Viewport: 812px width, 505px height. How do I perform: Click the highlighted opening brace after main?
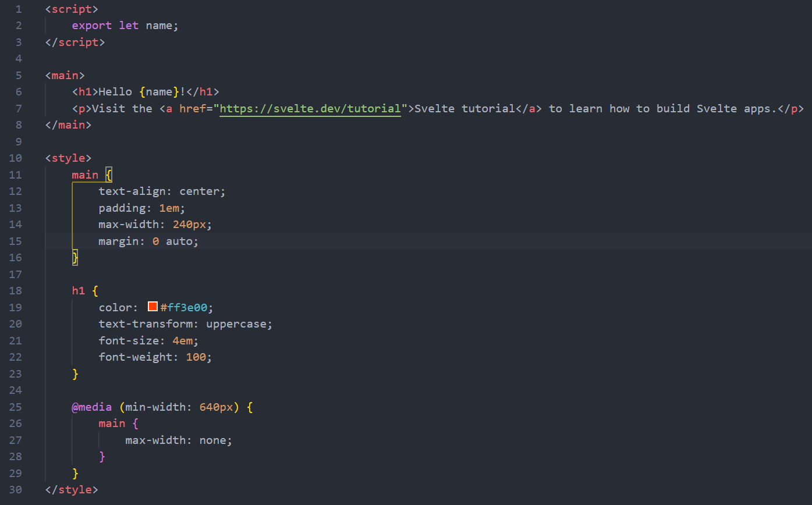(108, 175)
